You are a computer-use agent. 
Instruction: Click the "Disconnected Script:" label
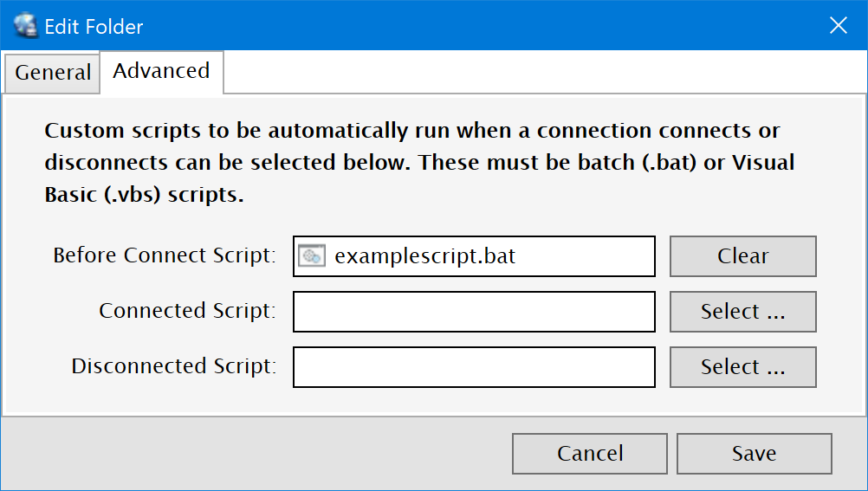pyautogui.click(x=173, y=367)
